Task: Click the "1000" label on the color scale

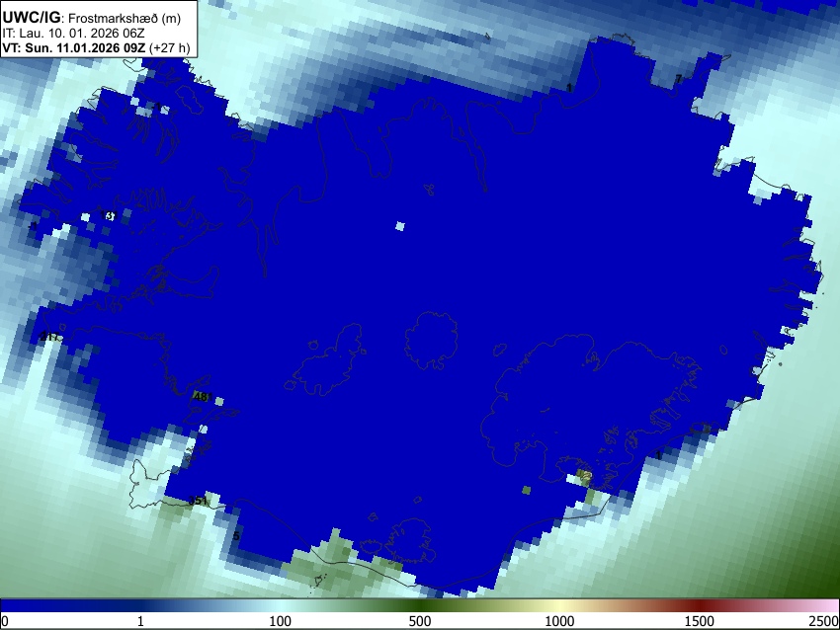Action: tap(559, 621)
